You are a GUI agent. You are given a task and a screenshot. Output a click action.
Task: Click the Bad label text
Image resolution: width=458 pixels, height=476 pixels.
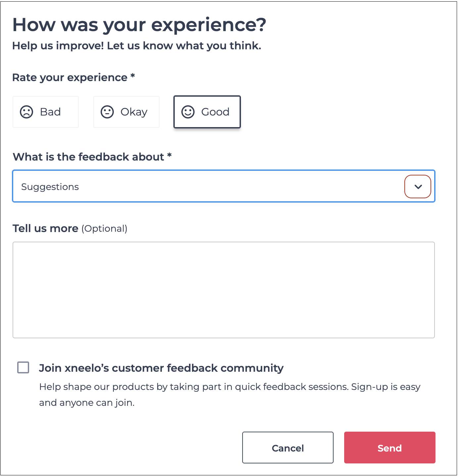(x=50, y=112)
